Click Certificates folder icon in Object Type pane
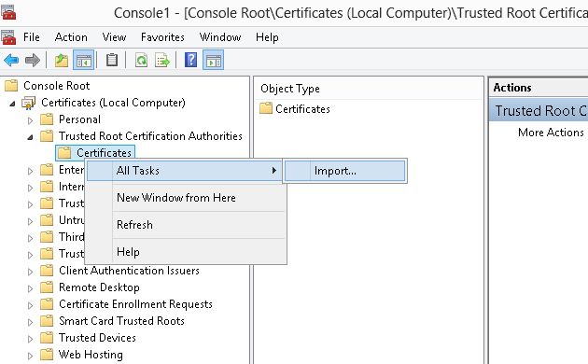The height and width of the screenshot is (364, 588). pos(265,108)
